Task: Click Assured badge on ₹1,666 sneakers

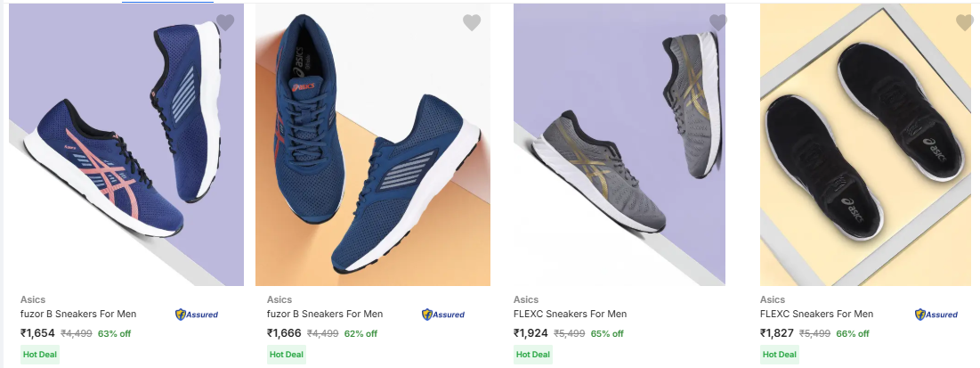Action: pos(443,315)
